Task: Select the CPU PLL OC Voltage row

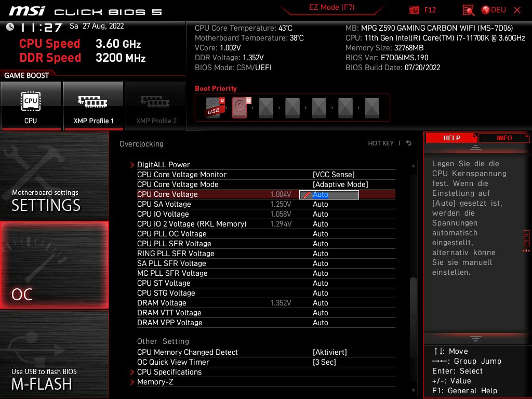Action: click(x=266, y=234)
